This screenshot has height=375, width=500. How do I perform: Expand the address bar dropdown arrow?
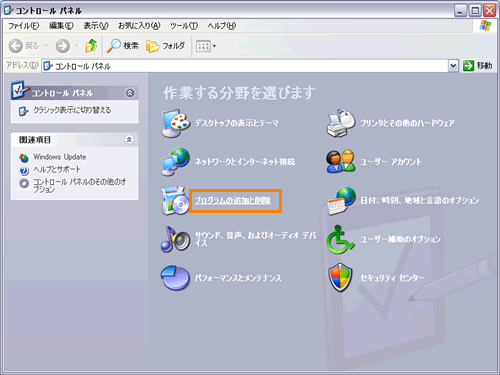tap(453, 66)
